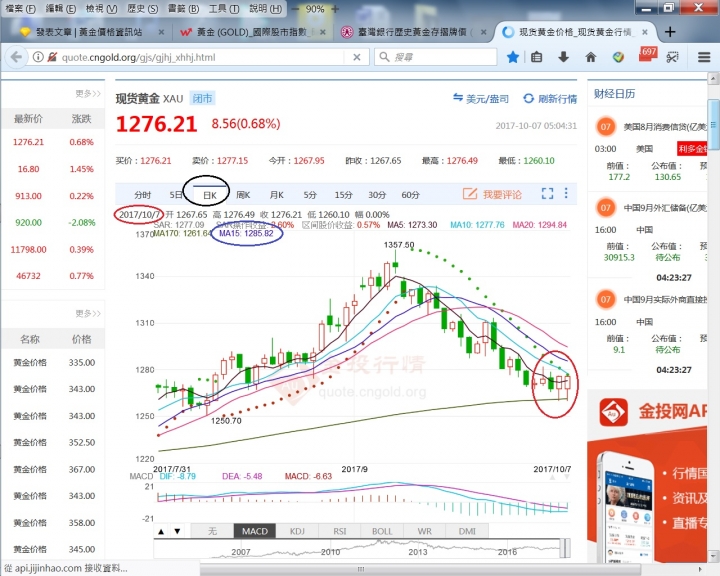Zoom out with the minus beside 90%
Screen dimensions: 720x576
[295, 9]
